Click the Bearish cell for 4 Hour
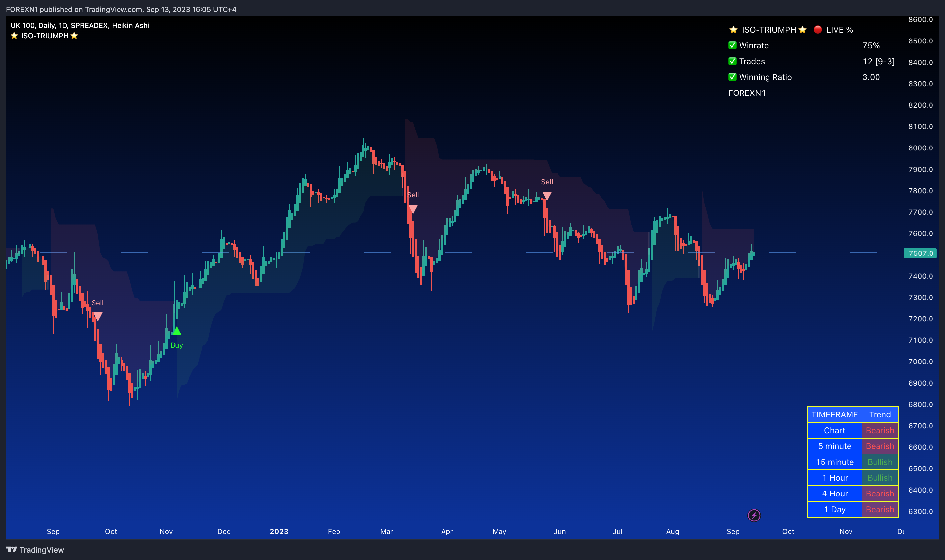This screenshot has height=560, width=945. tap(880, 493)
